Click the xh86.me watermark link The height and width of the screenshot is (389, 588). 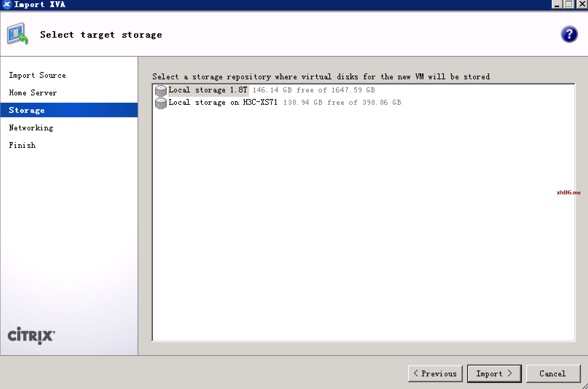click(568, 192)
